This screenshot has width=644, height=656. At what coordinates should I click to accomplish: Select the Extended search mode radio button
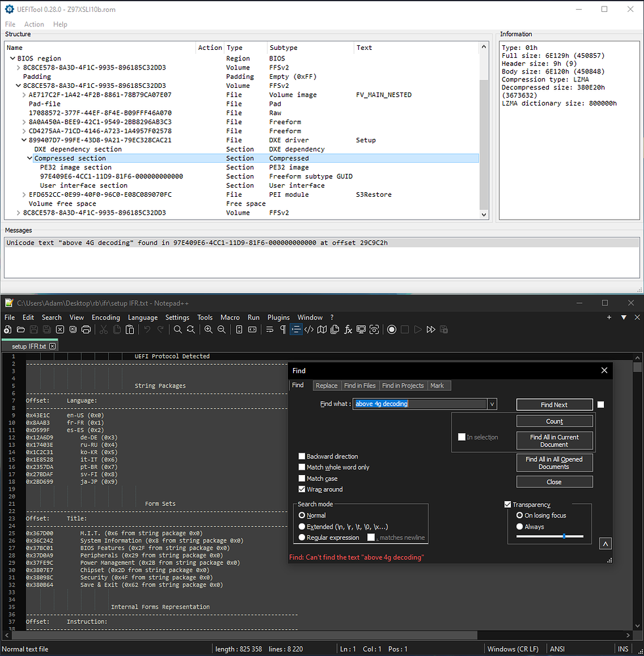[x=302, y=527]
